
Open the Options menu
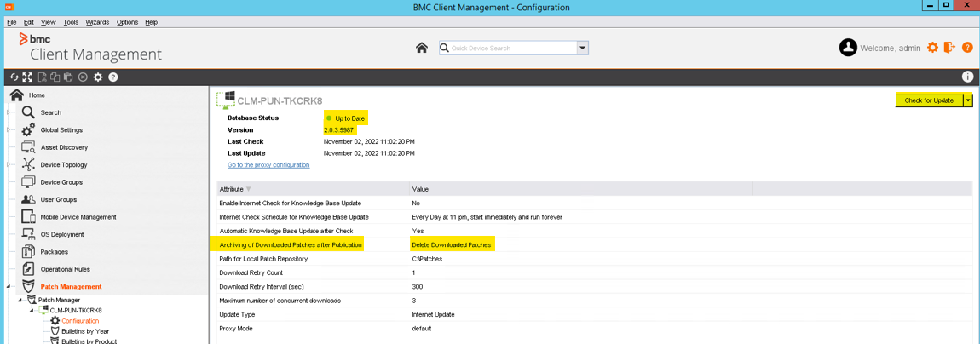(128, 22)
